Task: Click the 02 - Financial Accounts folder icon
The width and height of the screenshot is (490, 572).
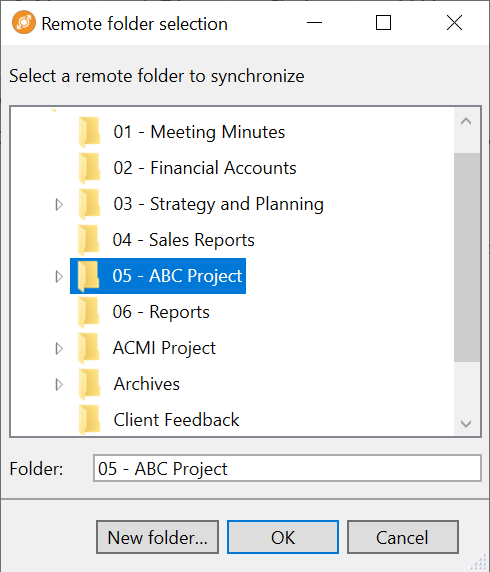Action: click(x=89, y=168)
